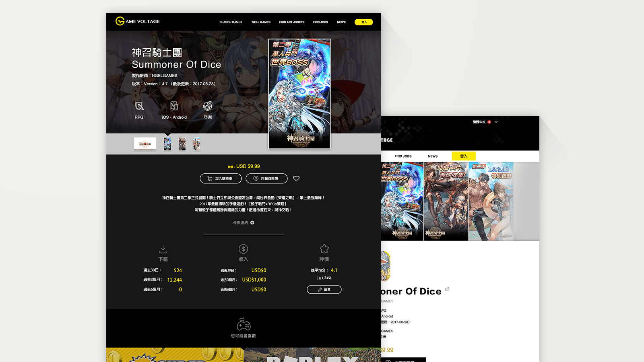Viewport: 644px width, 362px height.
Task: Open Find Jobs in the front page nav
Action: point(320,22)
